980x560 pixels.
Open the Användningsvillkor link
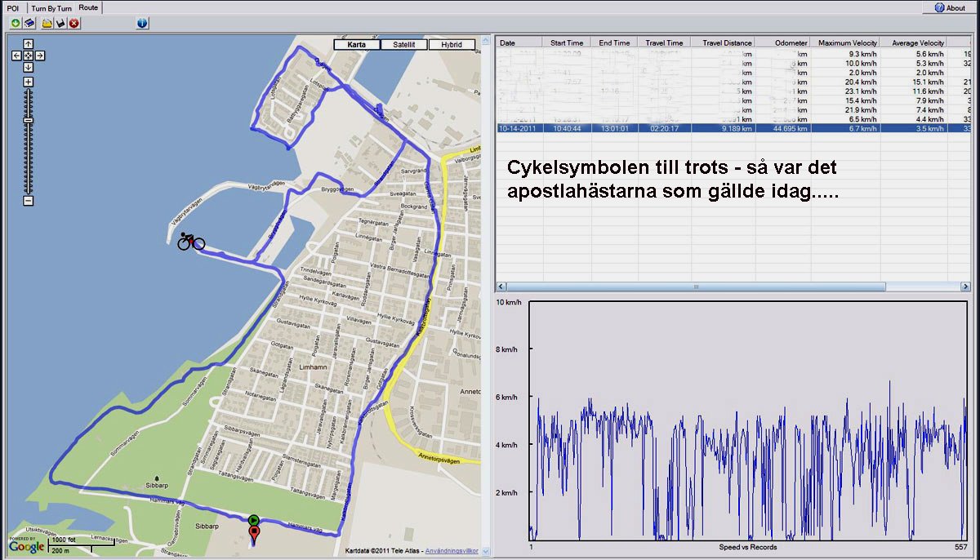click(452, 551)
